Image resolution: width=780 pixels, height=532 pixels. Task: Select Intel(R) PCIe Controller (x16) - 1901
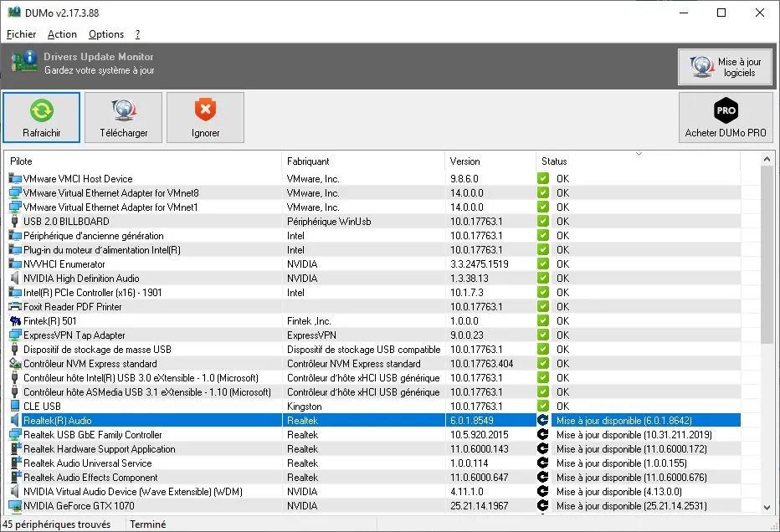pos(372,293)
